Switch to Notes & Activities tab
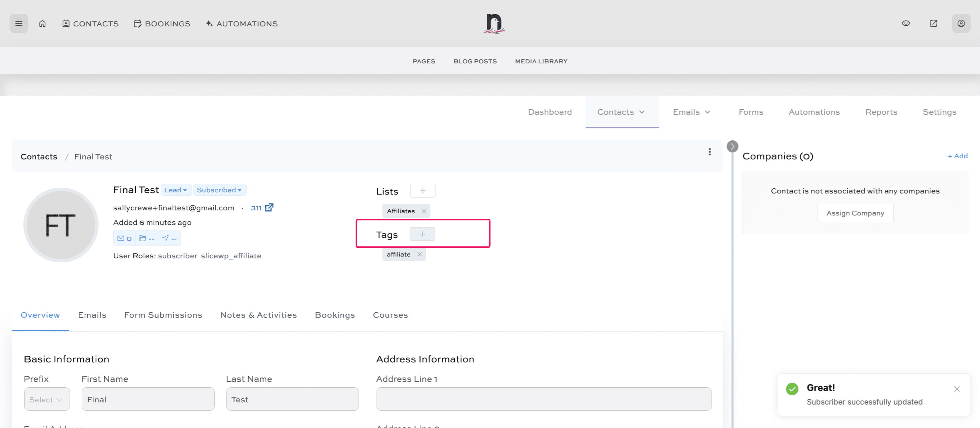The height and width of the screenshot is (428, 980). 258,315
